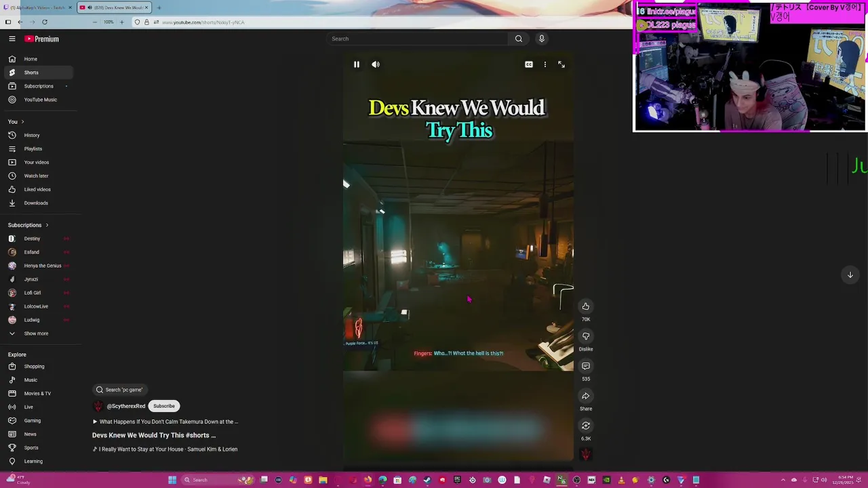Dislike this Short

[586, 336]
